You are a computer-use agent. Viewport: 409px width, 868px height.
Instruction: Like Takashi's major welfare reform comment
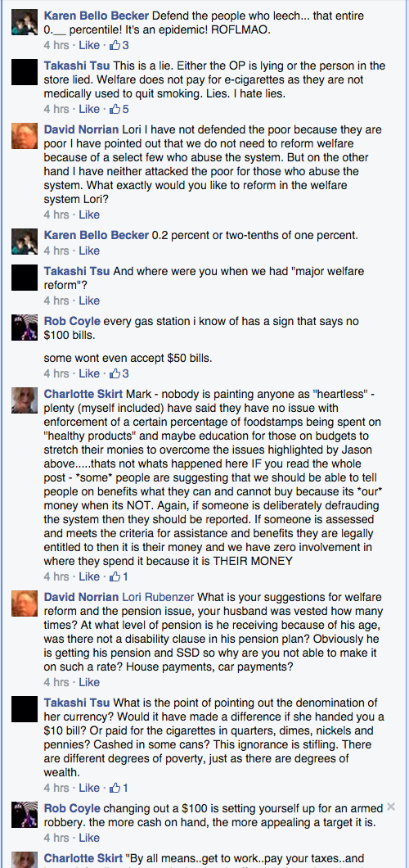tap(89, 301)
